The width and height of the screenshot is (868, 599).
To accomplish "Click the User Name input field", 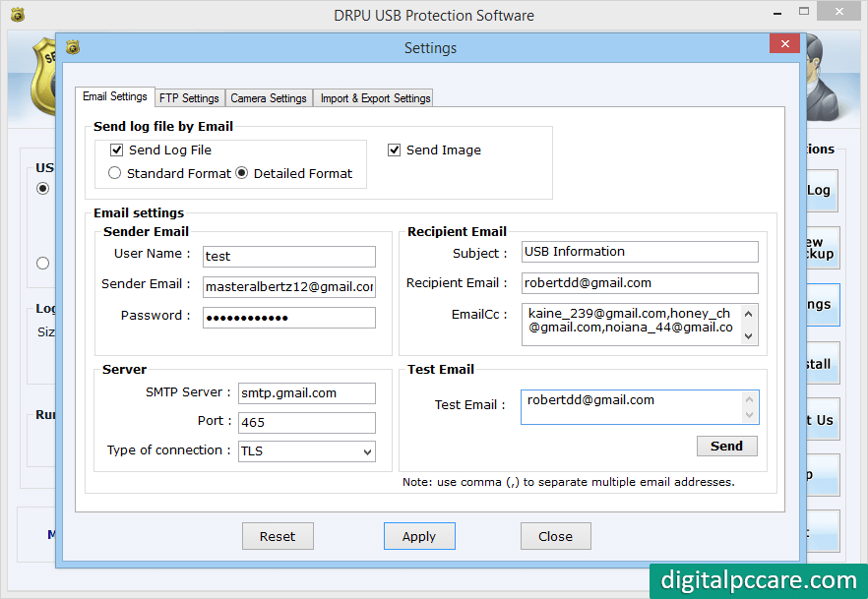I will click(x=289, y=257).
